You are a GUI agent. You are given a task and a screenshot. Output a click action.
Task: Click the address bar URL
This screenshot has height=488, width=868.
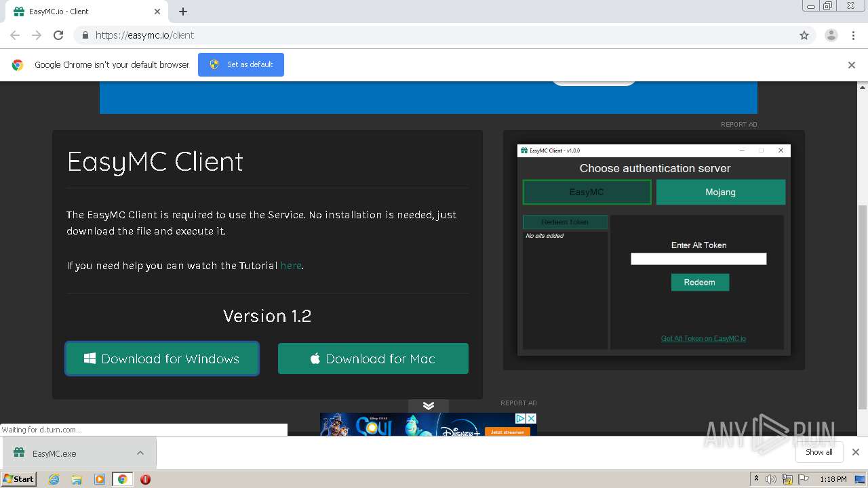click(144, 35)
